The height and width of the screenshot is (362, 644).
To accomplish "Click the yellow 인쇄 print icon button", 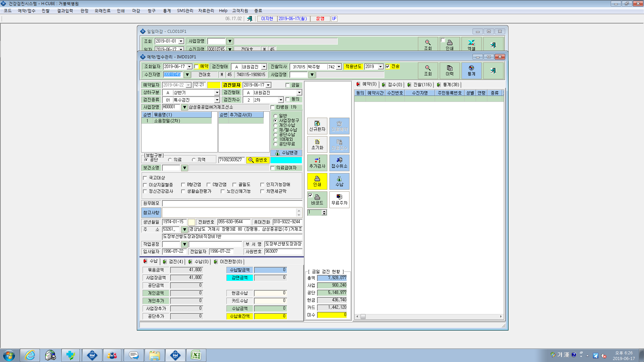I will 317,181.
